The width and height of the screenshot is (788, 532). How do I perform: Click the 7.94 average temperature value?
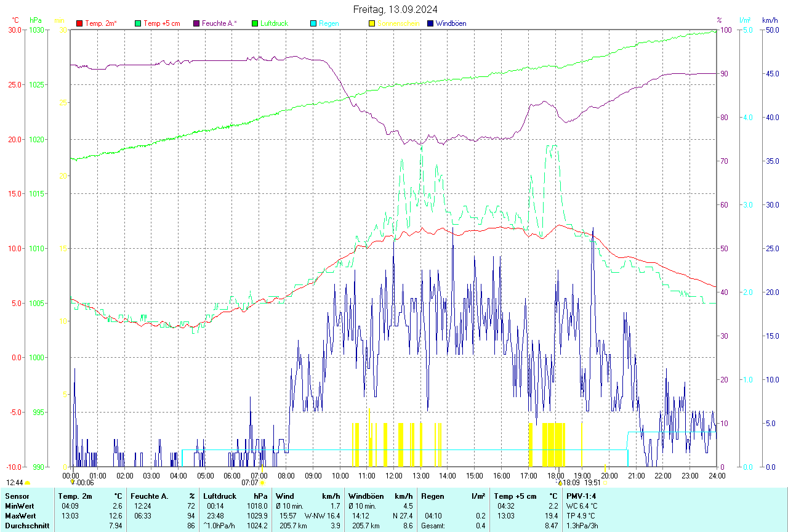tap(115, 525)
